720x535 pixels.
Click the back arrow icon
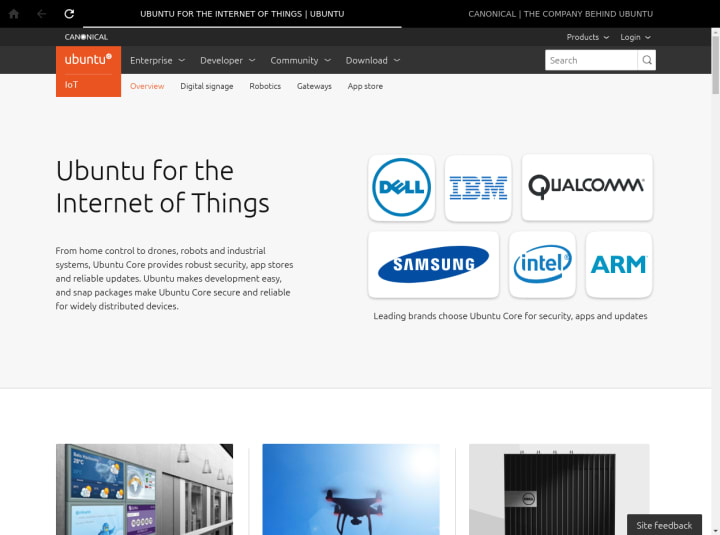41,14
